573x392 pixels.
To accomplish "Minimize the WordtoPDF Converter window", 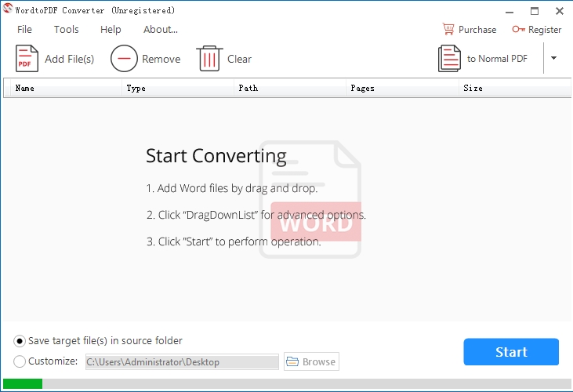I will point(510,11).
